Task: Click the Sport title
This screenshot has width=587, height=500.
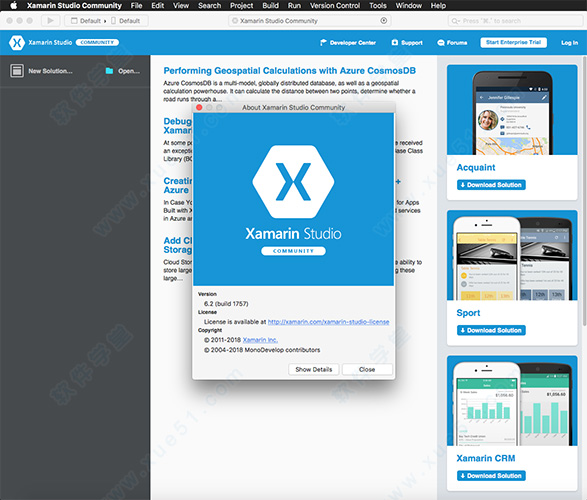Action: click(x=468, y=313)
